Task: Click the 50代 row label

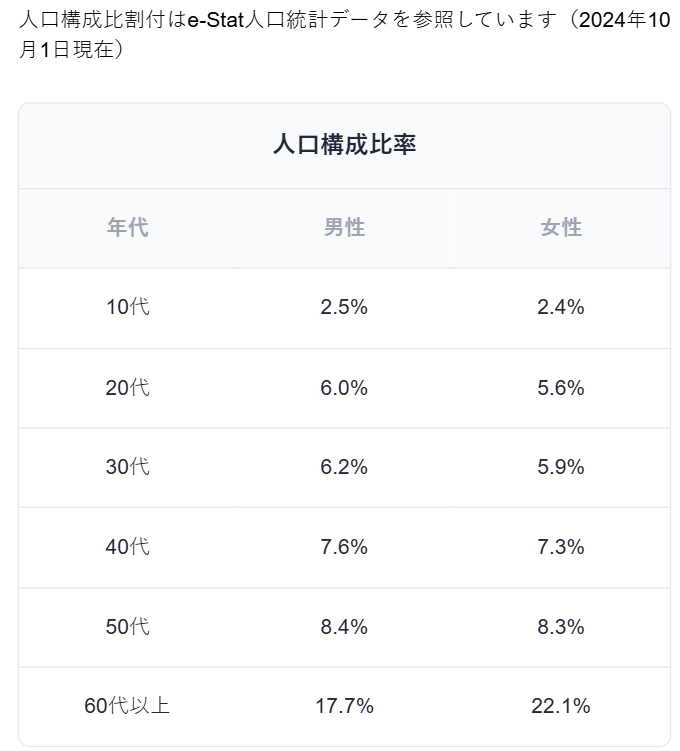Action: 127,627
